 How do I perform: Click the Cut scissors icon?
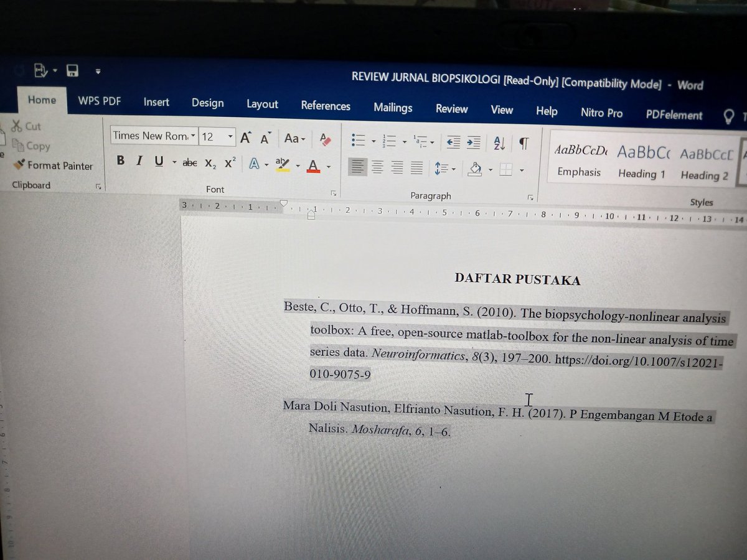pos(17,126)
